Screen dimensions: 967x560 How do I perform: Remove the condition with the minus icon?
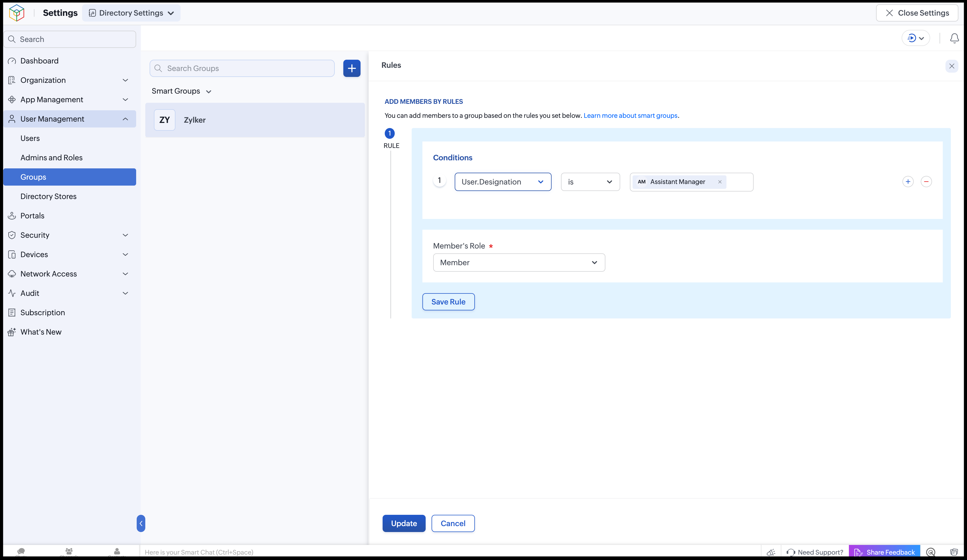click(926, 182)
